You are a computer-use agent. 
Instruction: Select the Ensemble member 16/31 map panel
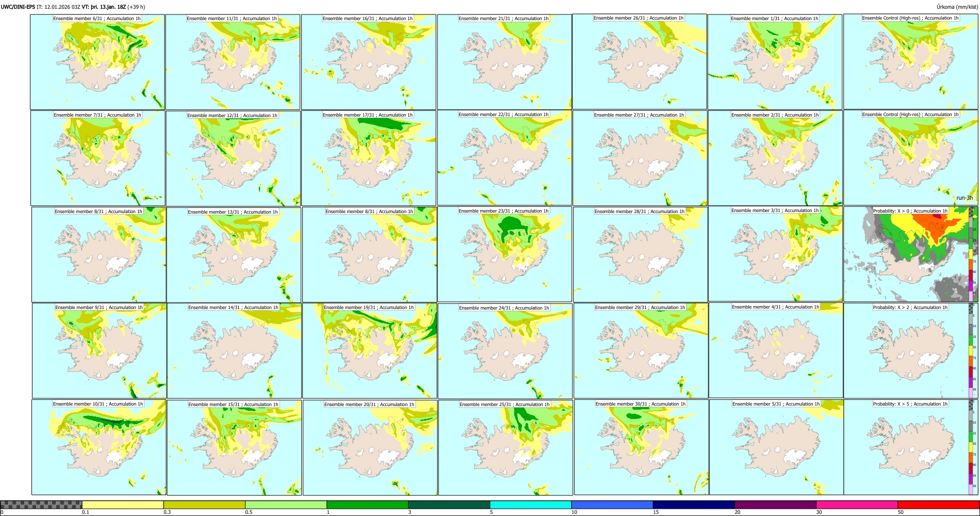click(369, 62)
